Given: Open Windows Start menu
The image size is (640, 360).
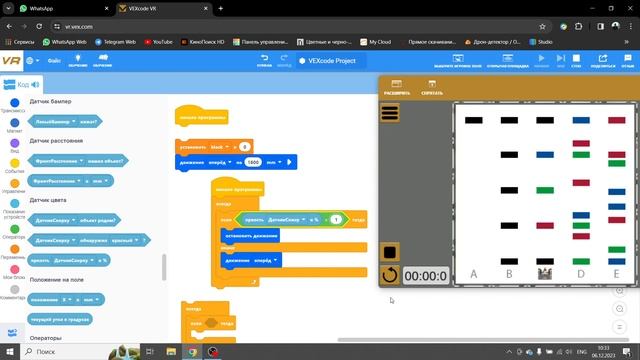Looking at the screenshot, I should tap(10, 351).
